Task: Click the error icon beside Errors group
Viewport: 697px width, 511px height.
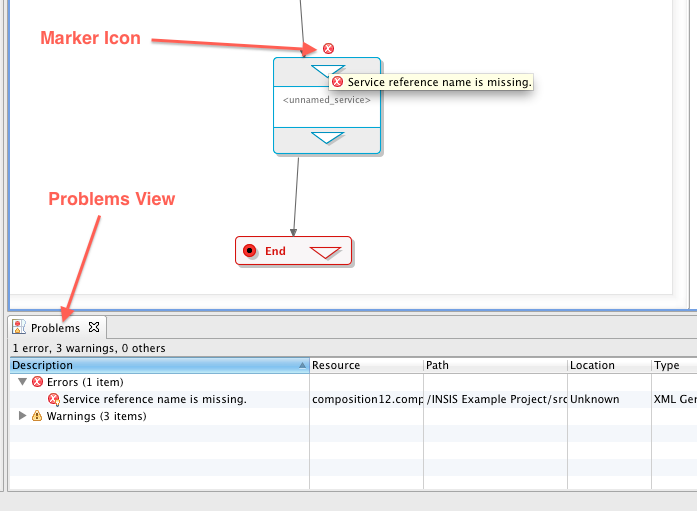Action: [x=38, y=382]
